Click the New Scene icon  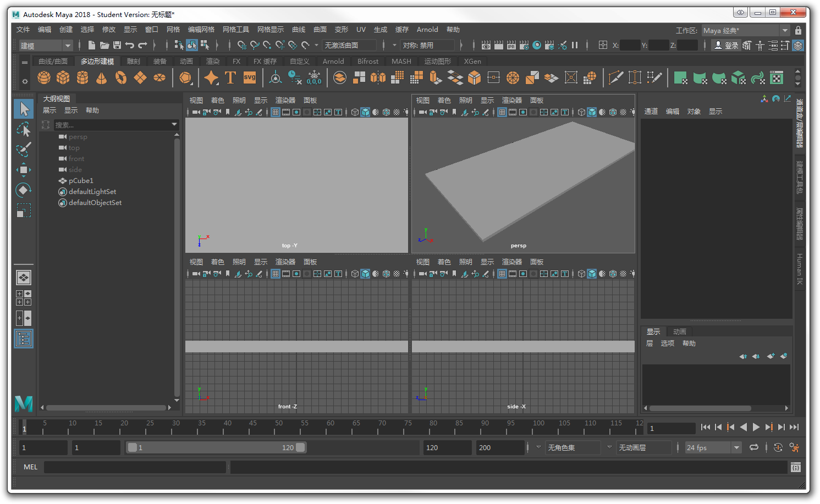click(92, 45)
